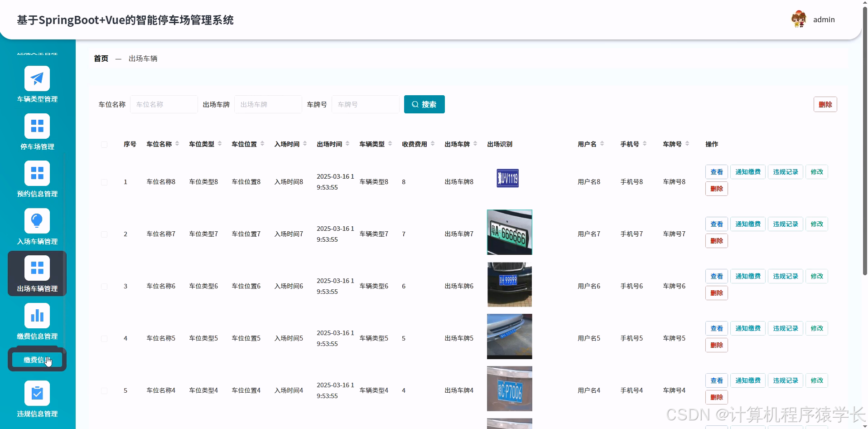
Task: Open the paper-plane icon for 车辆类型管理
Action: (x=37, y=78)
